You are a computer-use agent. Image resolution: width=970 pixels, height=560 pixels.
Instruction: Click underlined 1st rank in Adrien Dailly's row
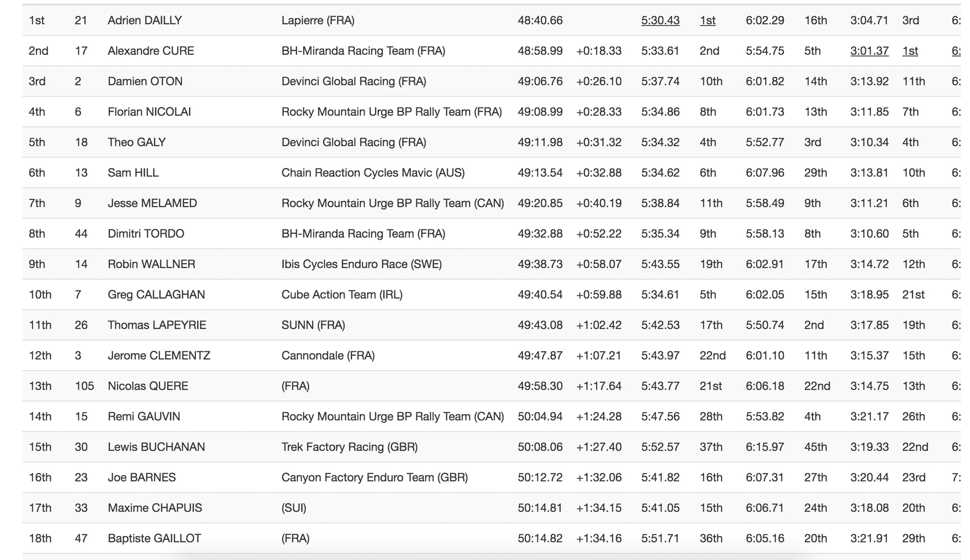[707, 20]
